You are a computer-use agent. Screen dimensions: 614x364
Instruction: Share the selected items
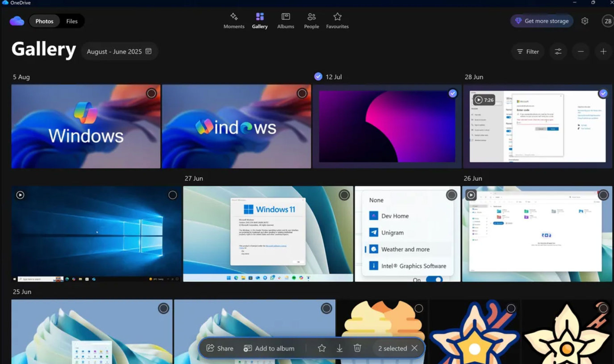click(x=220, y=348)
